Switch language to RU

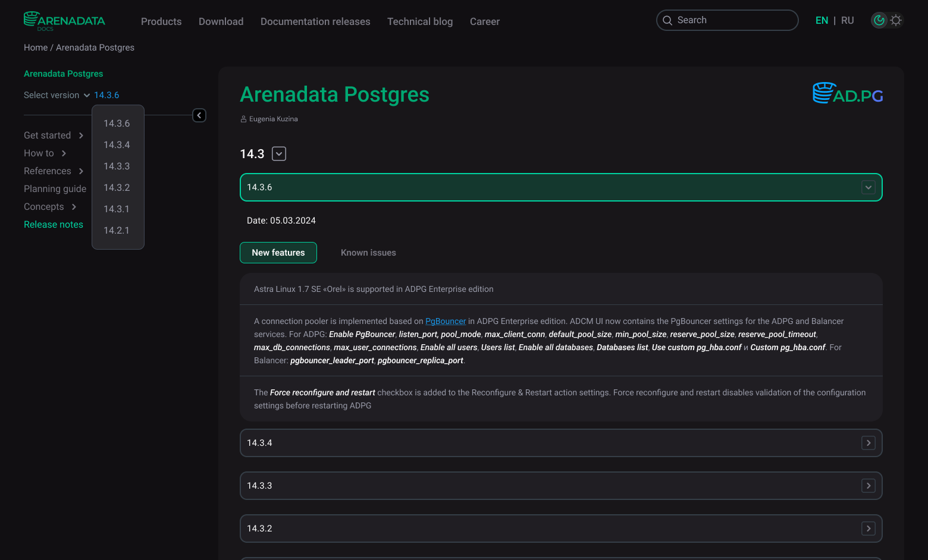tap(847, 20)
